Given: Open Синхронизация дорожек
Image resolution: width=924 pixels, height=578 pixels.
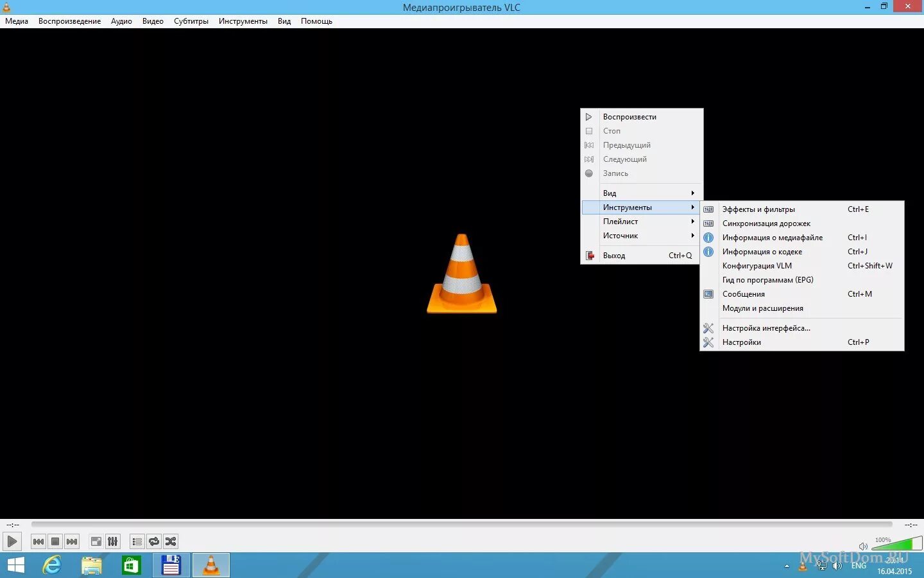Looking at the screenshot, I should coord(802,223).
